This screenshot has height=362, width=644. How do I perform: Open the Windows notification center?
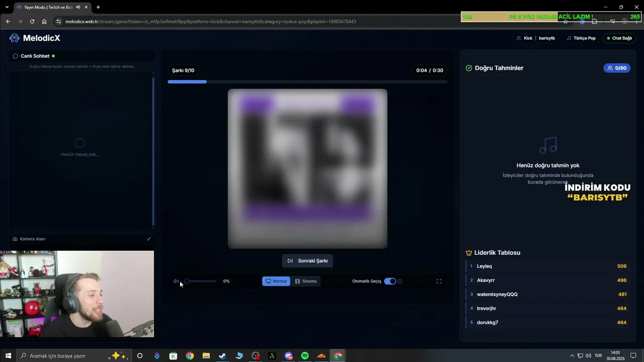(633, 356)
